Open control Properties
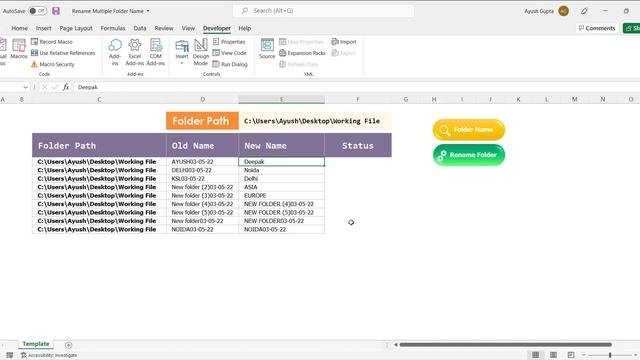Image resolution: width=640 pixels, height=360 pixels. 229,42
